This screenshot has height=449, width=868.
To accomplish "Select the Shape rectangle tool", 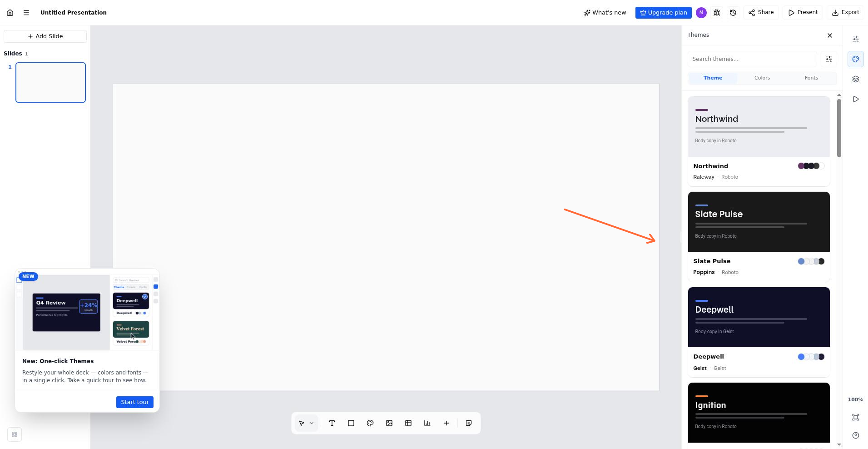I will point(351,423).
